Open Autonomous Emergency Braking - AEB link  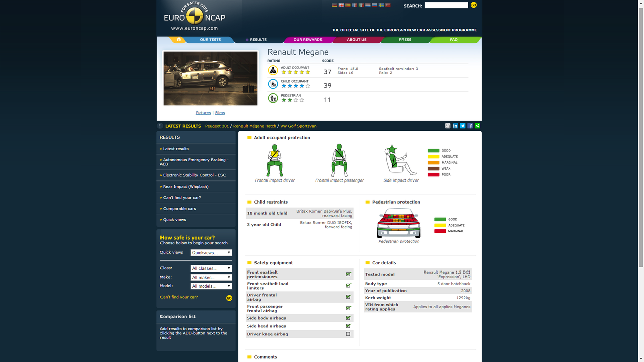[x=195, y=162]
